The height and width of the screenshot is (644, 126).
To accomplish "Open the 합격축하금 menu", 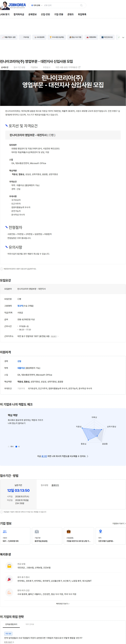I will tap(19, 14).
